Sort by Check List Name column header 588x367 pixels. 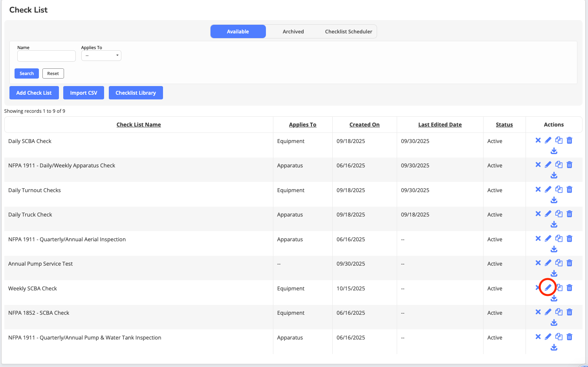coord(139,125)
